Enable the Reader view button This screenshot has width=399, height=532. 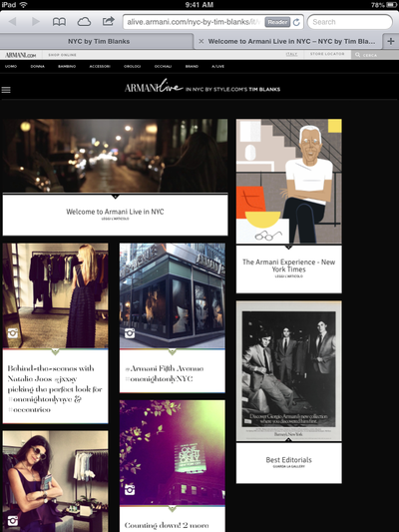277,22
